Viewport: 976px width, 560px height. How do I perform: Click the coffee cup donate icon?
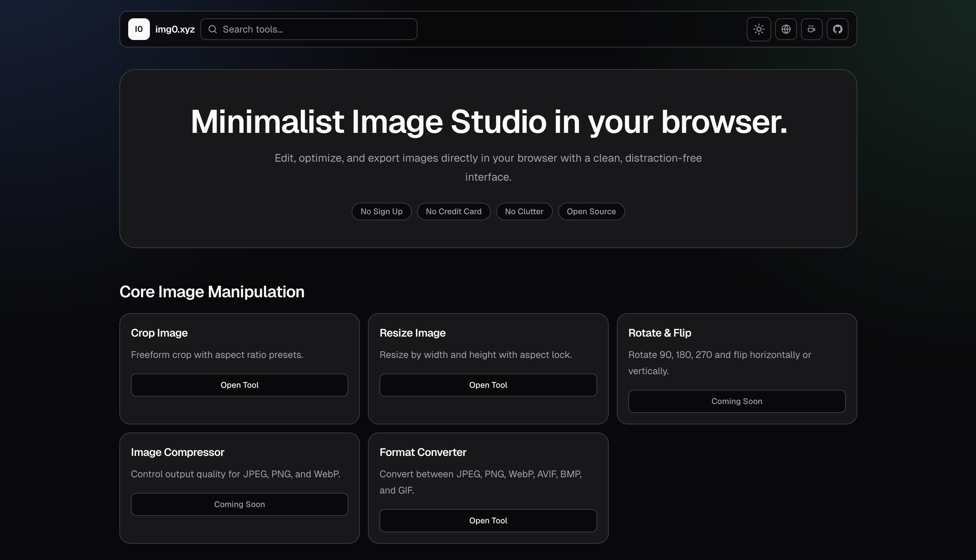tap(811, 29)
